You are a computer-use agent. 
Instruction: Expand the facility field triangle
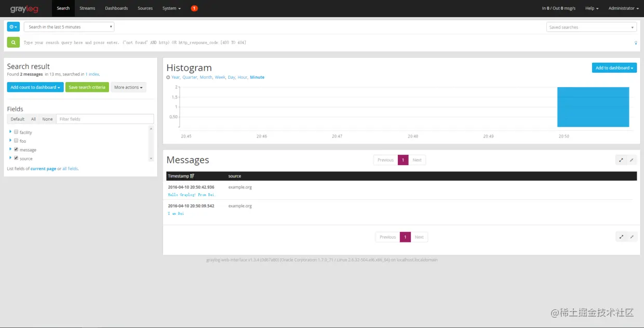click(10, 132)
